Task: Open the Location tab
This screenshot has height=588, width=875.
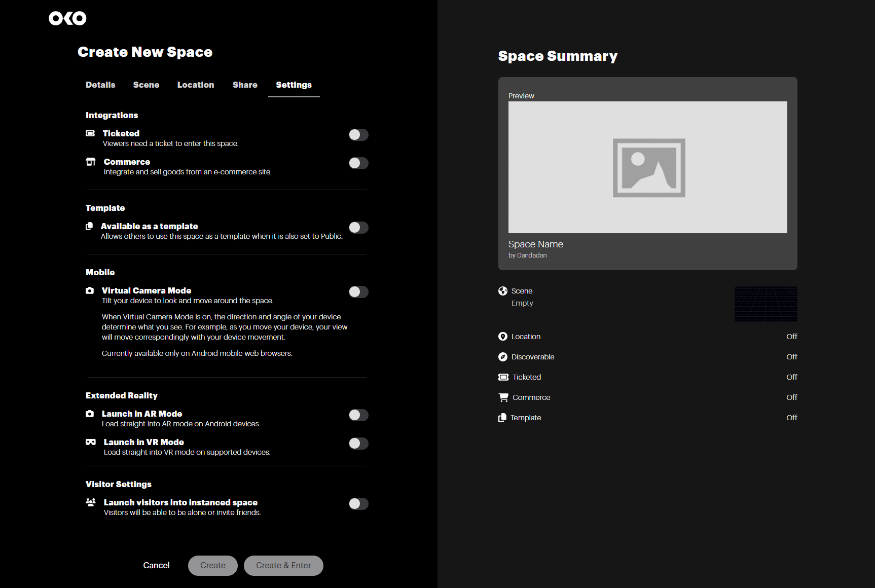Action: pos(196,85)
